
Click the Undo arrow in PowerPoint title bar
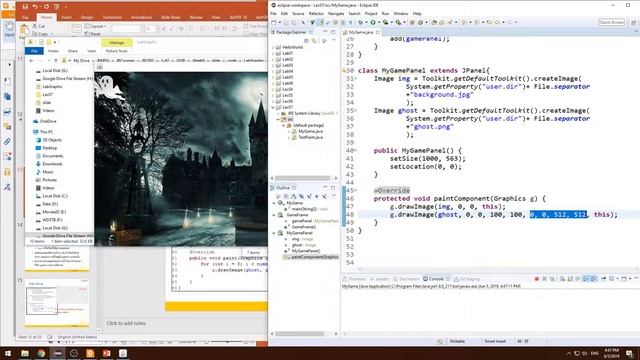coord(36,7)
